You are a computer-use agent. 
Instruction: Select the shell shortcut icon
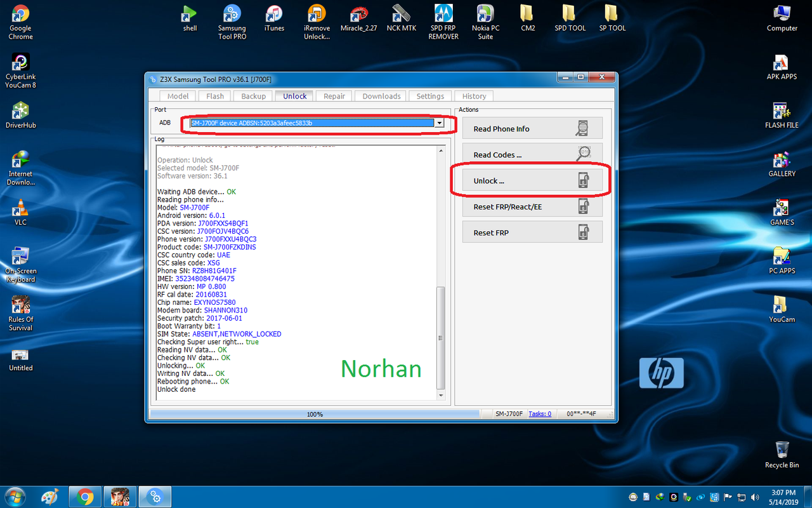tap(190, 18)
